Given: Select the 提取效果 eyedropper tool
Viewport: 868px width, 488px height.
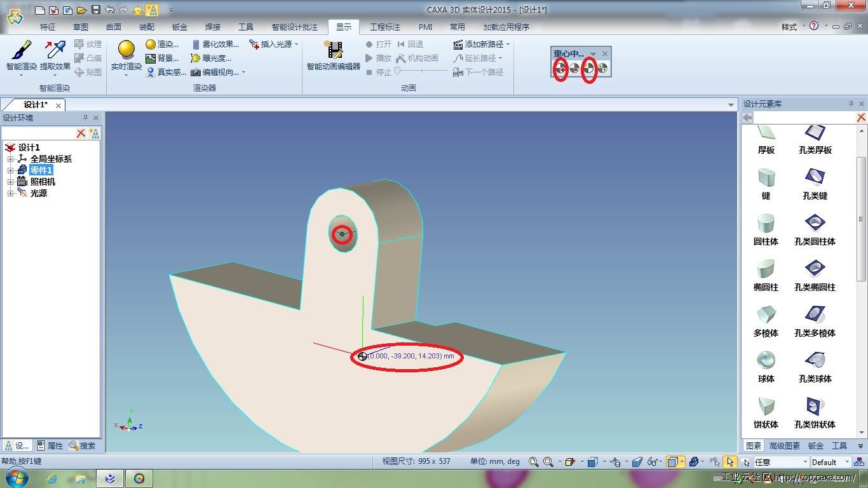Looking at the screenshot, I should 55,50.
